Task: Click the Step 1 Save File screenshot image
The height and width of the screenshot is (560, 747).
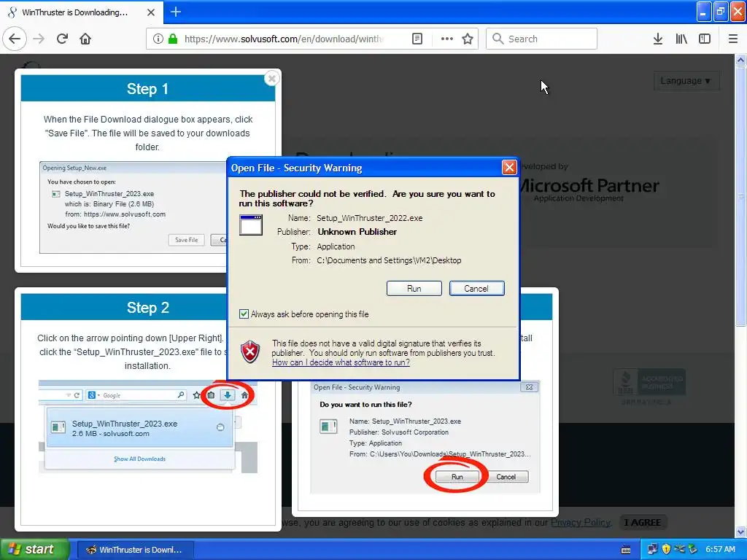Action: (133, 207)
